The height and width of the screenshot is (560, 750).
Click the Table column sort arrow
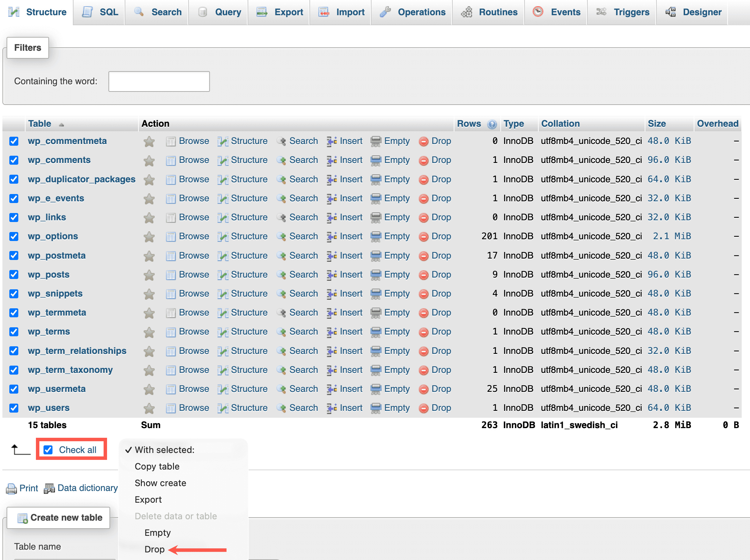pos(61,125)
